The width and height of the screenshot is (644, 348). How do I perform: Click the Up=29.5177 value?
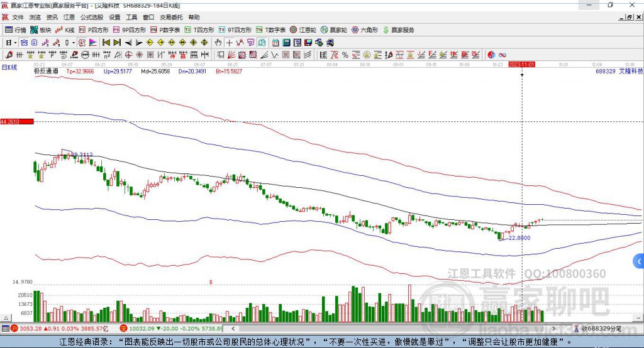(x=118, y=72)
